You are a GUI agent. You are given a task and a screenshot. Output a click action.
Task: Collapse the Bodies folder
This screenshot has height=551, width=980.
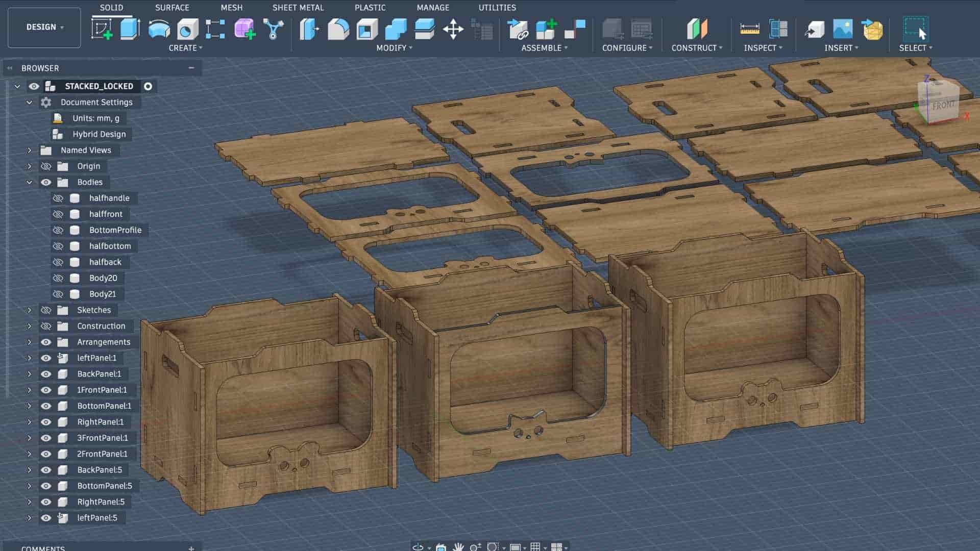29,182
